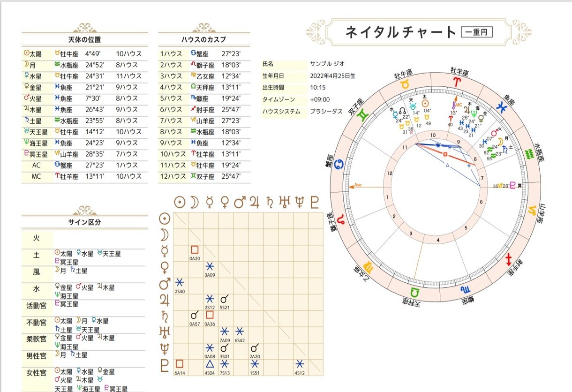Image resolution: width=572 pixels, height=392 pixels.
Task: Select the Sun glyph heading the aspect grid columns
Action: [x=180, y=202]
